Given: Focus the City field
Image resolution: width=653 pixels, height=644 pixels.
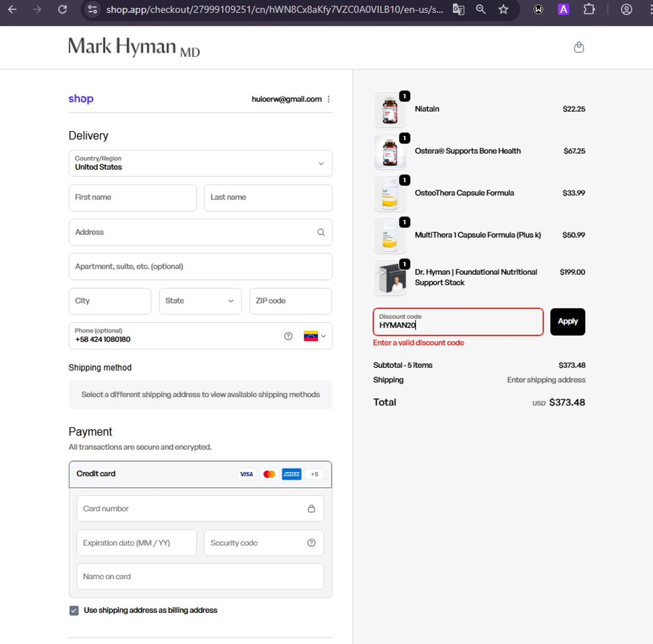Looking at the screenshot, I should coord(110,301).
